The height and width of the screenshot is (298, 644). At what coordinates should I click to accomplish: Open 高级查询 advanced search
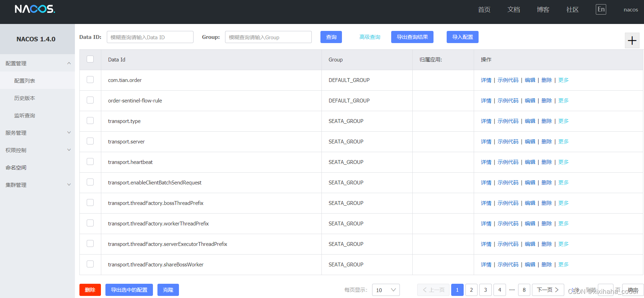pos(370,37)
